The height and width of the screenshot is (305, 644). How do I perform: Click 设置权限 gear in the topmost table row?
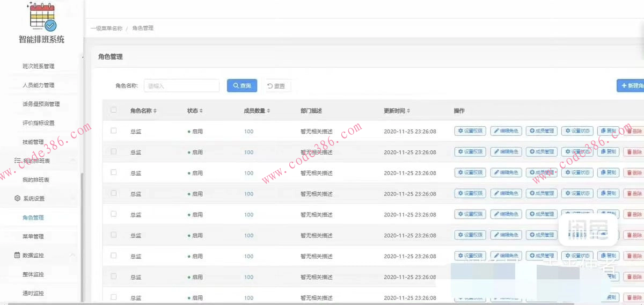[x=470, y=131]
